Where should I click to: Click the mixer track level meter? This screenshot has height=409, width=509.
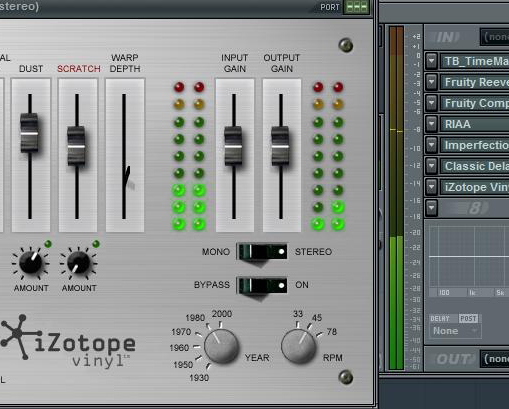click(397, 198)
